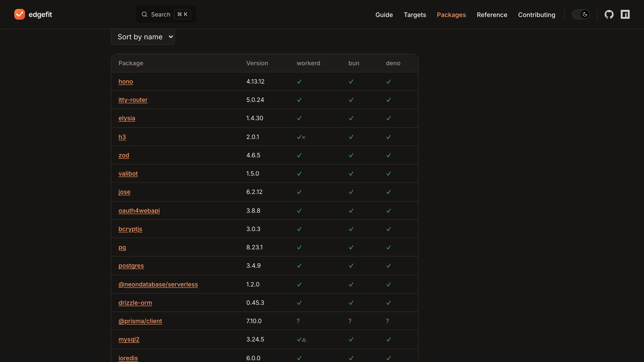Open the Guide nav item
This screenshot has width=644, height=362.
(384, 15)
